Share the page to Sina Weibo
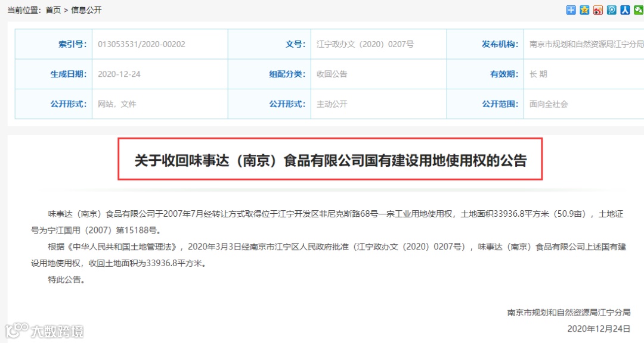This screenshot has width=644, height=343. coord(598,10)
